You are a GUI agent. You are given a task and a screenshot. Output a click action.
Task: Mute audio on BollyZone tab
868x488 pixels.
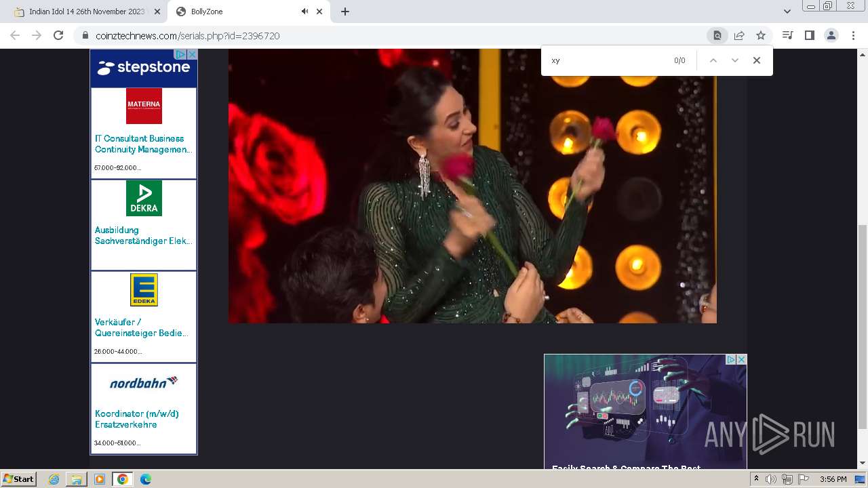(x=304, y=12)
